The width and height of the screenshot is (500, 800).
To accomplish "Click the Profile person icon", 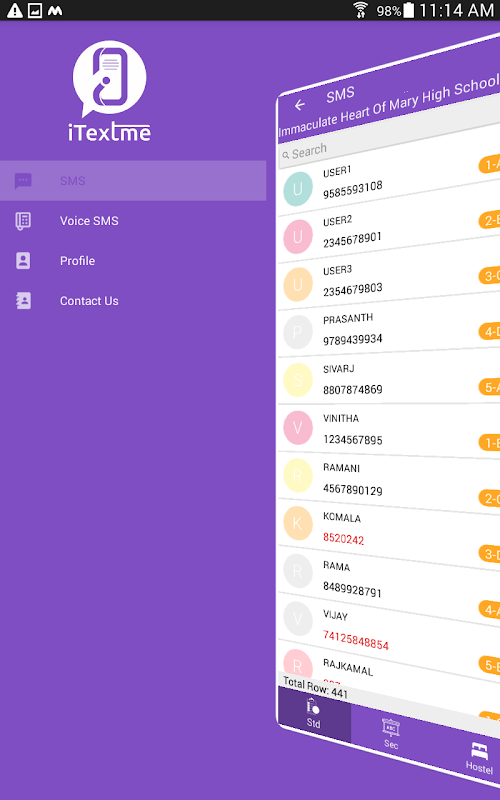I will pos(23,261).
